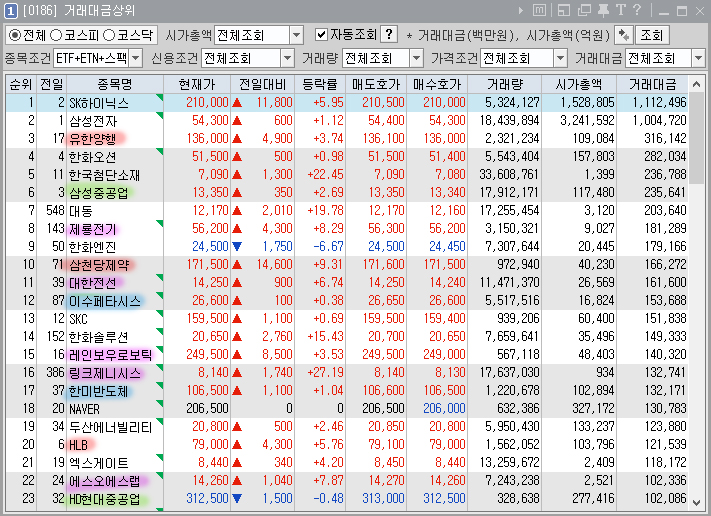Select the 레인보우로보틱스 stock name
711x516 pixels.
[x=110, y=355]
